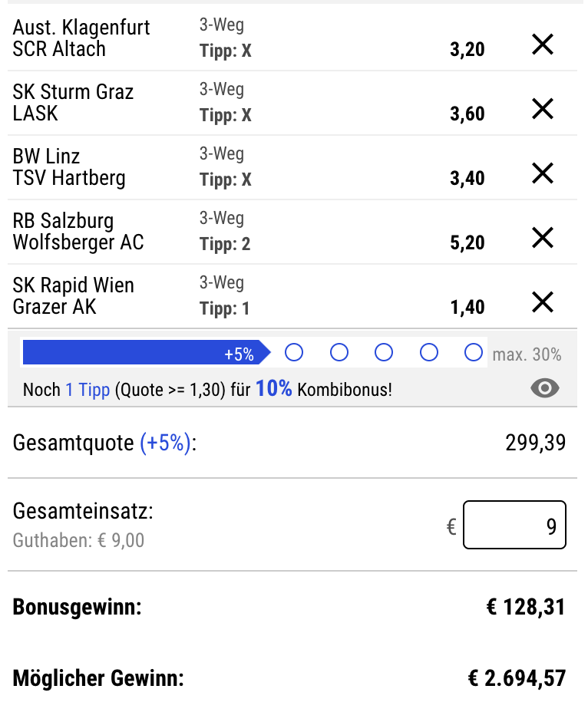Toggle the eye icon for Kombibonus details

545,388
